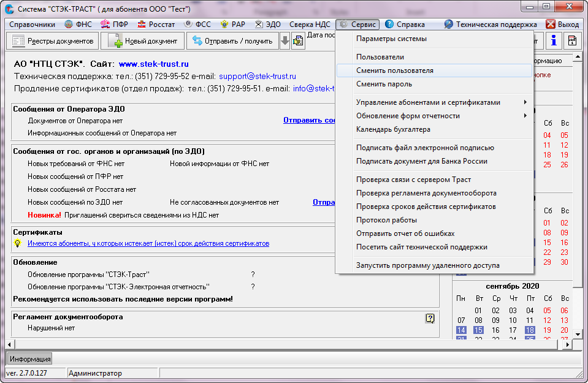Click the document icon right of the info icon
This screenshot has width=588, height=383.
pyautogui.click(x=572, y=40)
